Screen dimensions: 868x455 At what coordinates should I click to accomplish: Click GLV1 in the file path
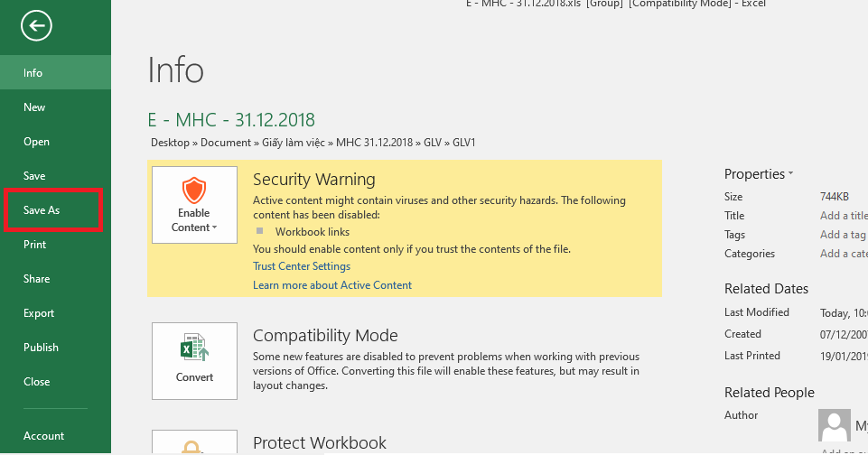click(x=463, y=143)
